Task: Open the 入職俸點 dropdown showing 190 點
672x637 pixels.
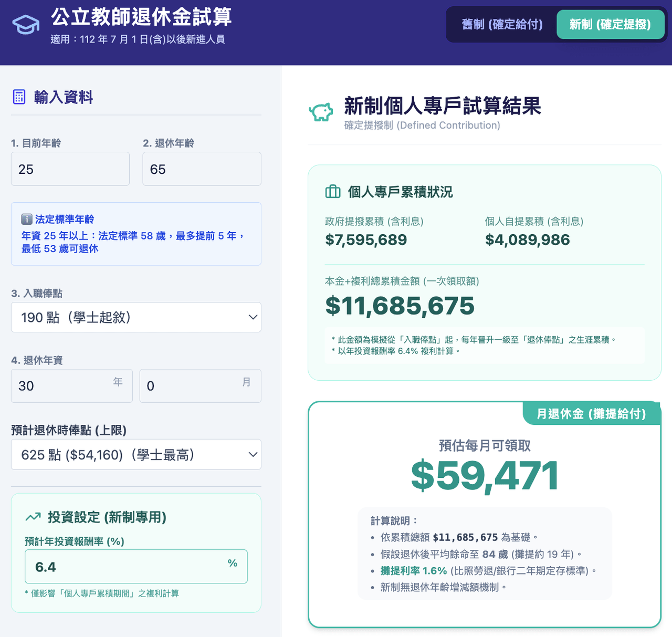Action: coord(136,317)
